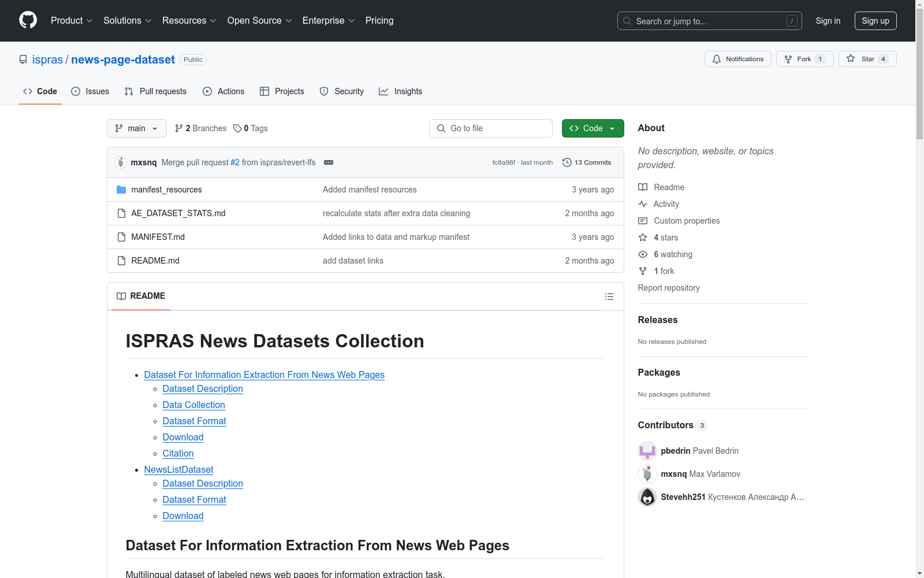Click the Citation link in README
The width and height of the screenshot is (924, 578).
pos(178,454)
